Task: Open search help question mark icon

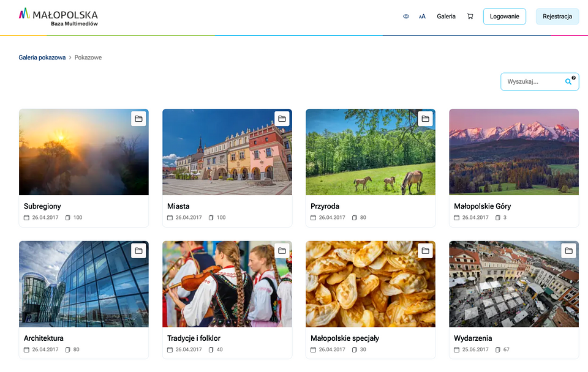Action: (574, 78)
